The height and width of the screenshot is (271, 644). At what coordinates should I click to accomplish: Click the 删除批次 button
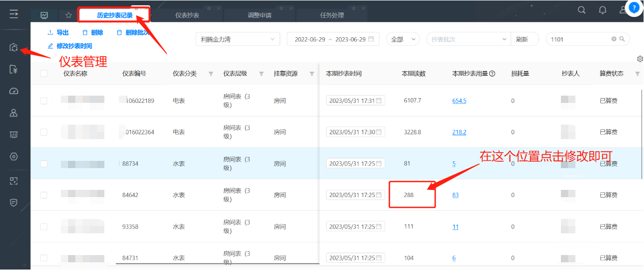pos(133,33)
